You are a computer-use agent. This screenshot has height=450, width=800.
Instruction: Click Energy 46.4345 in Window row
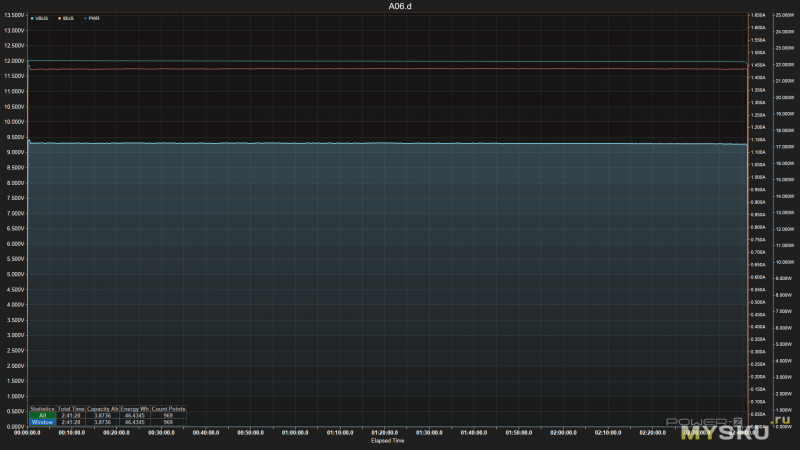coord(135,422)
